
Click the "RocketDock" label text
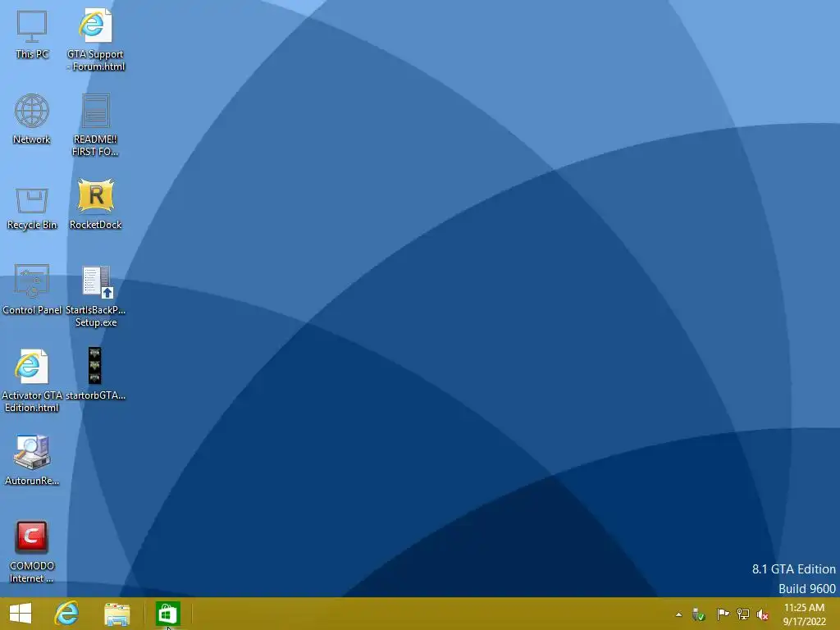tap(95, 225)
